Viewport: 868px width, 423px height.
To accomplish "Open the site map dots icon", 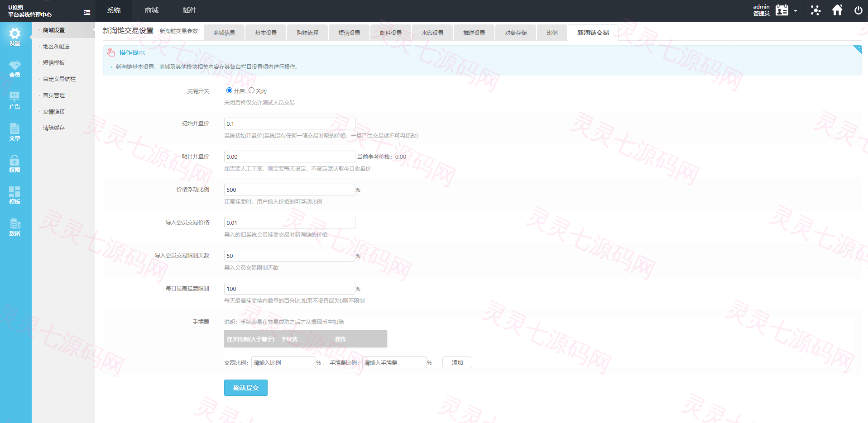I will [x=815, y=10].
